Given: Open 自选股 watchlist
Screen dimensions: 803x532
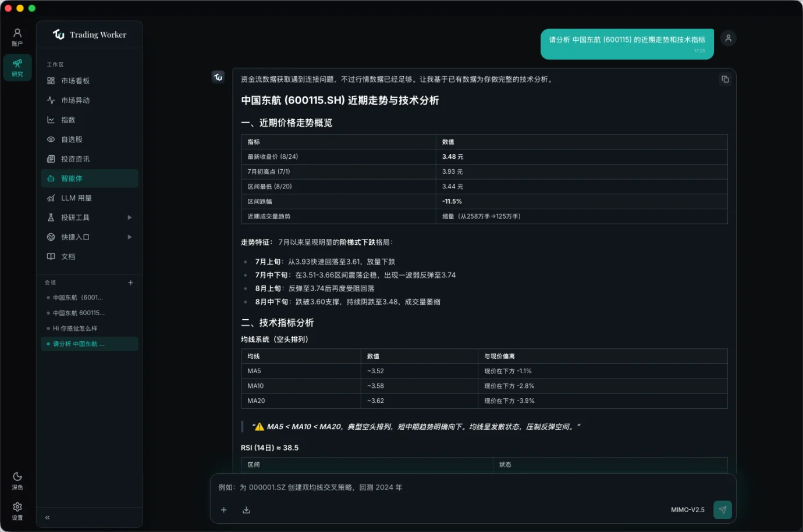Looking at the screenshot, I should [x=90, y=140].
